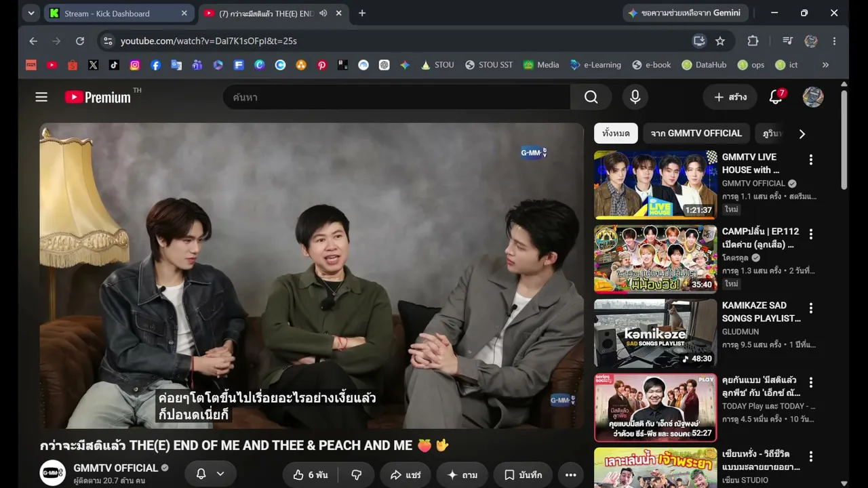Screen dimensions: 868x488
Task: Open the YouTube guide hamburger menu
Action: click(41, 97)
